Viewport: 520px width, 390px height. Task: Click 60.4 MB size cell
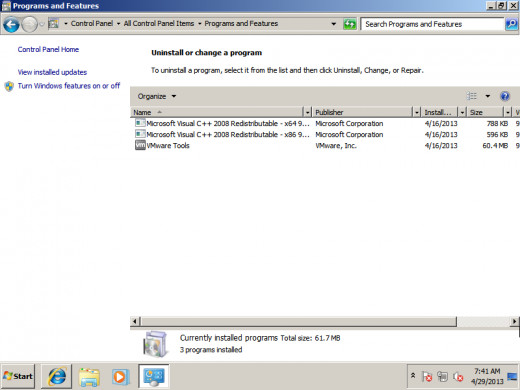pyautogui.click(x=495, y=145)
